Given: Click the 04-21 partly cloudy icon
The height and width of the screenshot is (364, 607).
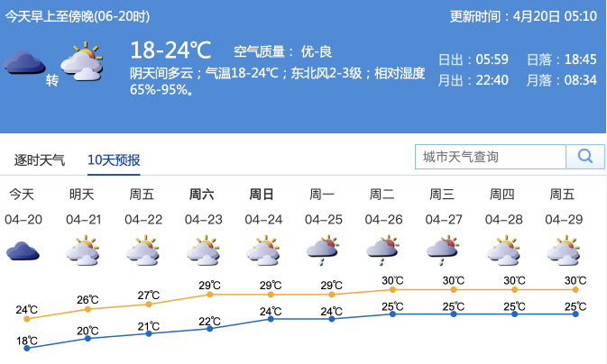Looking at the screenshot, I should point(82,250).
